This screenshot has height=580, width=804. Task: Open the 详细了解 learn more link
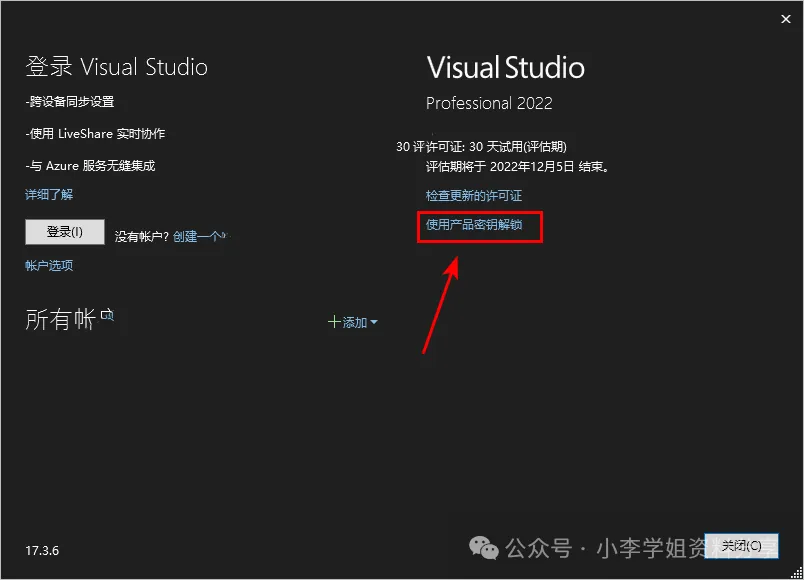click(49, 195)
